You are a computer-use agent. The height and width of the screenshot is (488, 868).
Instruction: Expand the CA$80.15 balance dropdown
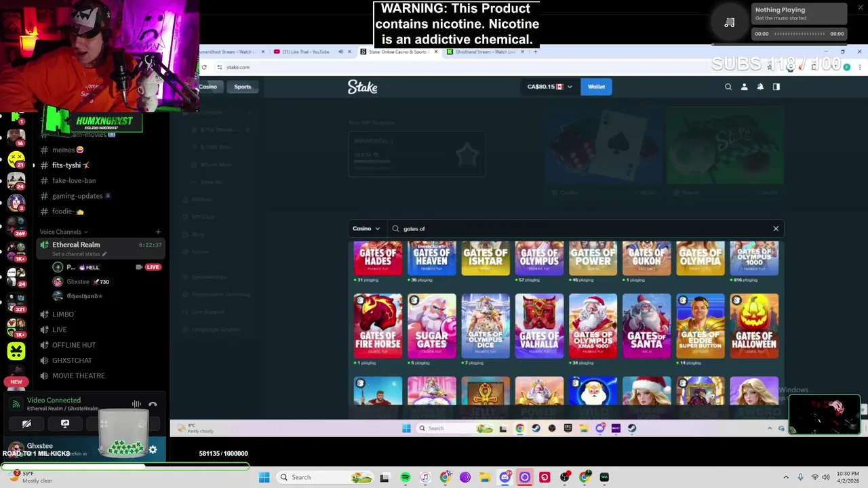pyautogui.click(x=570, y=87)
